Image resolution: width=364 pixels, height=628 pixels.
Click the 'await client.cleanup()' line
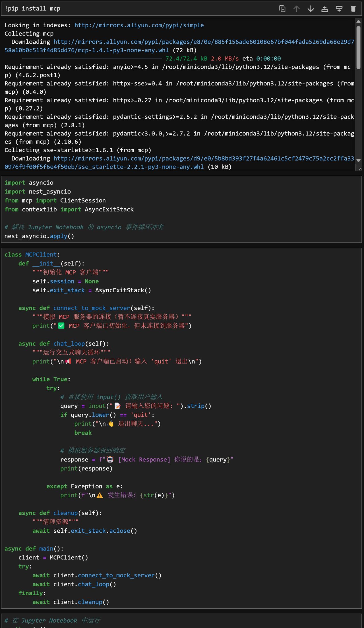click(x=71, y=602)
